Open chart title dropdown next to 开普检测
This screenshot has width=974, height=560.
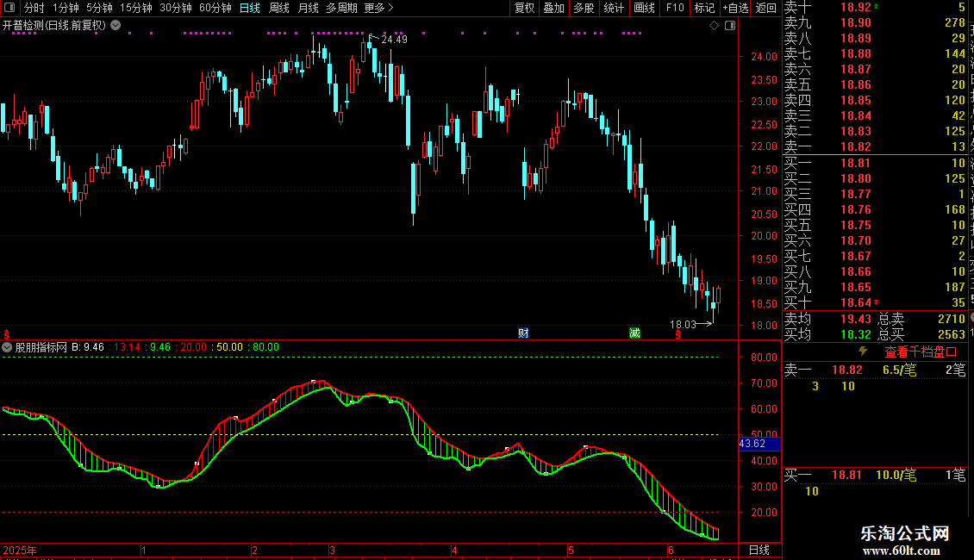coord(116,25)
